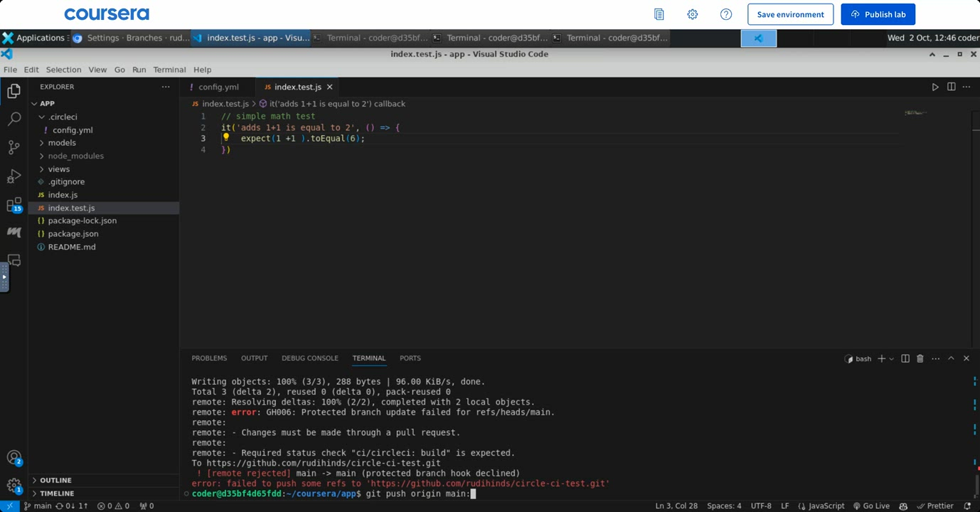Image resolution: width=980 pixels, height=512 pixels.
Task: Switch to the DEBUG CONSOLE panel tab
Action: point(310,358)
